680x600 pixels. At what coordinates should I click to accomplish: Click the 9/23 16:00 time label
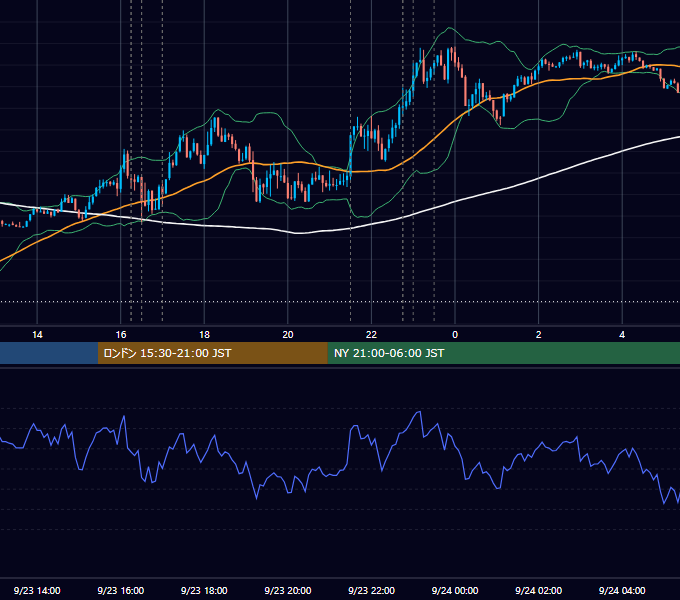(x=121, y=590)
